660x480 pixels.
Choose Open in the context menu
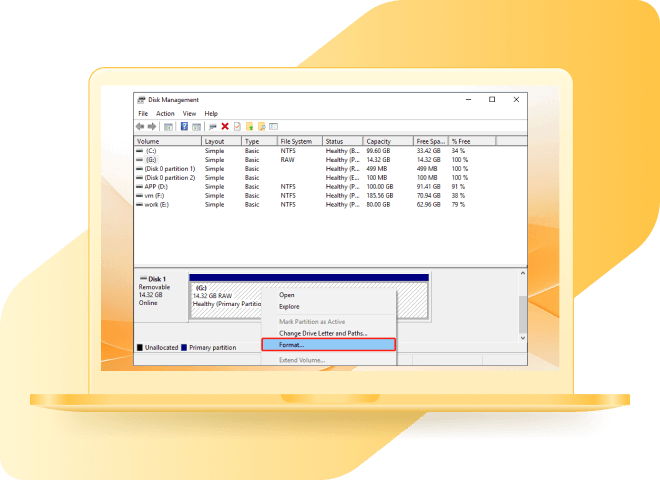pos(329,295)
